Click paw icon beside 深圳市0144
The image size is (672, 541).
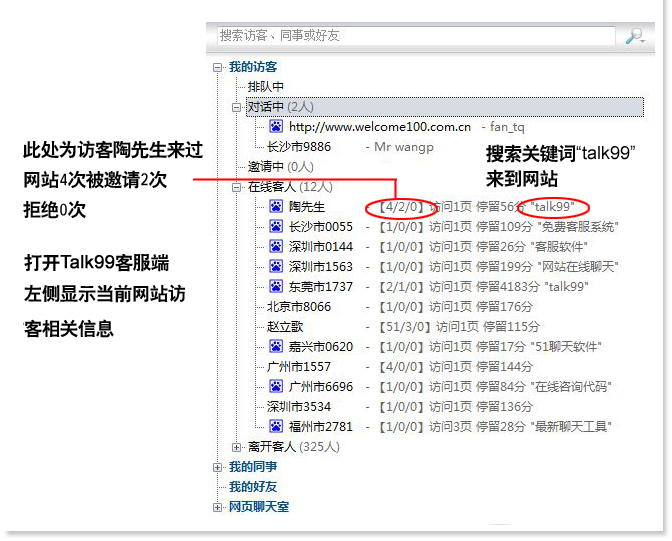pyautogui.click(x=276, y=246)
